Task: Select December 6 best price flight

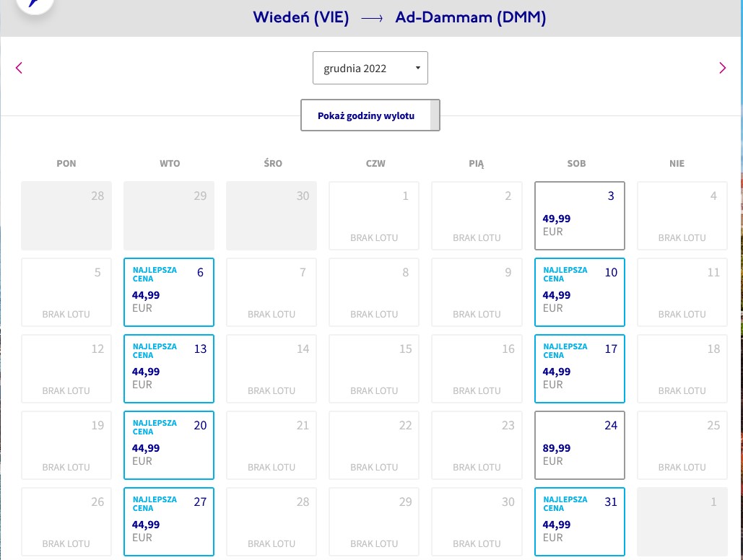Action: (169, 292)
